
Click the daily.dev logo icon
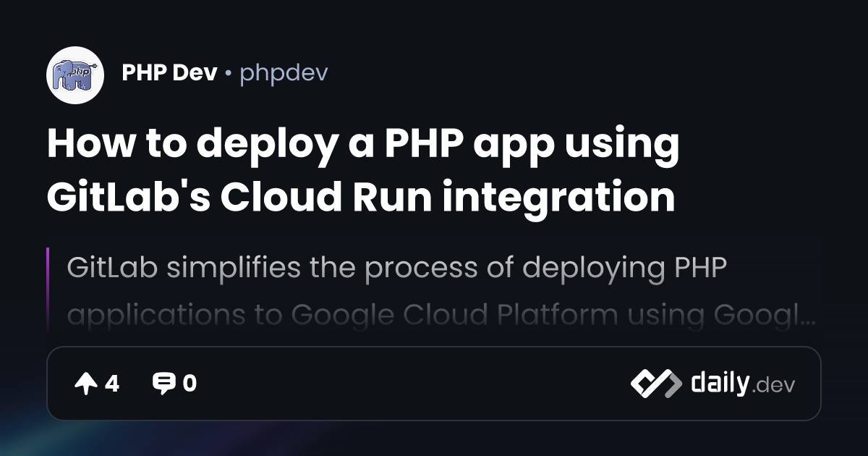point(656,384)
